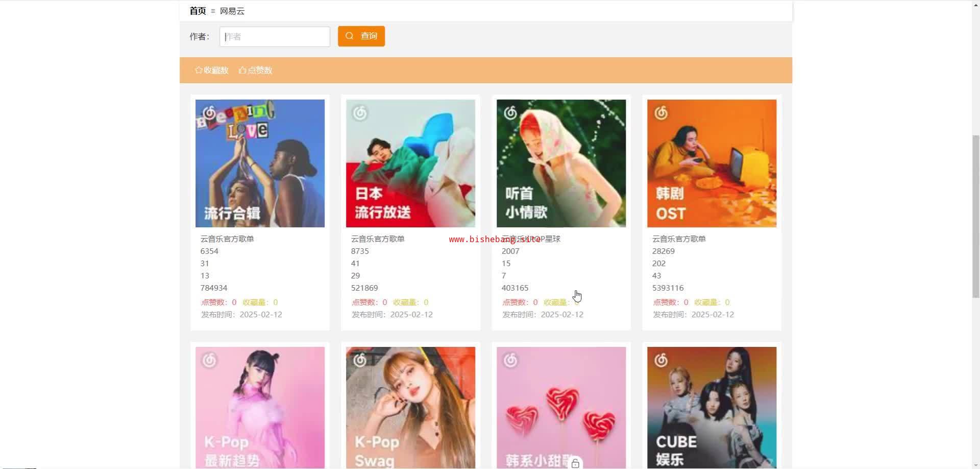Sort playlists by 点赞数
The width and height of the screenshot is (980, 469).
click(x=255, y=70)
